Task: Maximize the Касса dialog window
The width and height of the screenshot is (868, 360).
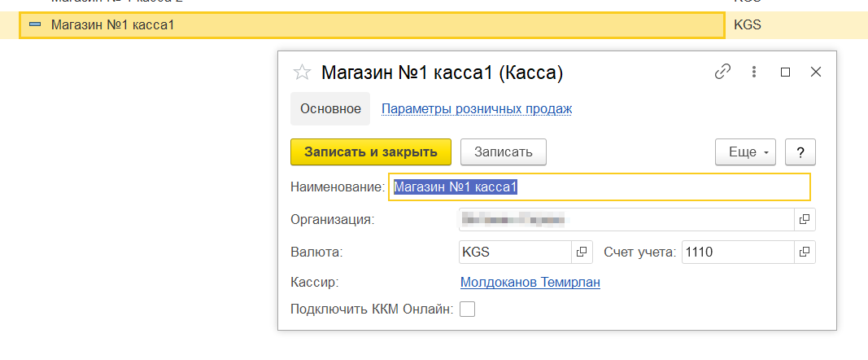Action: pyautogui.click(x=785, y=72)
